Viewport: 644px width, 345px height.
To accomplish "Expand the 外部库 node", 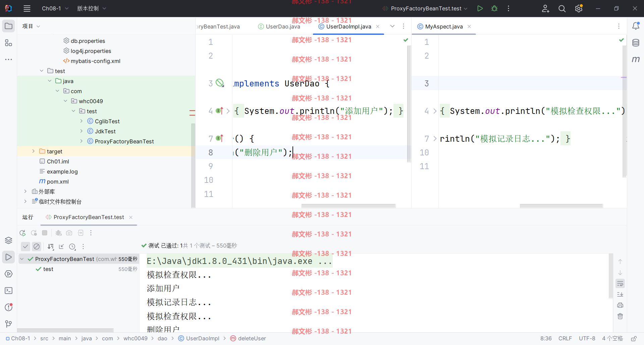I will (x=25, y=192).
